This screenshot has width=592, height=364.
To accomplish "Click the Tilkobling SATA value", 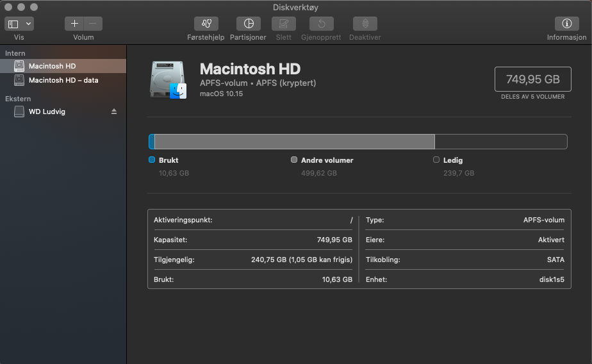I will (x=555, y=260).
